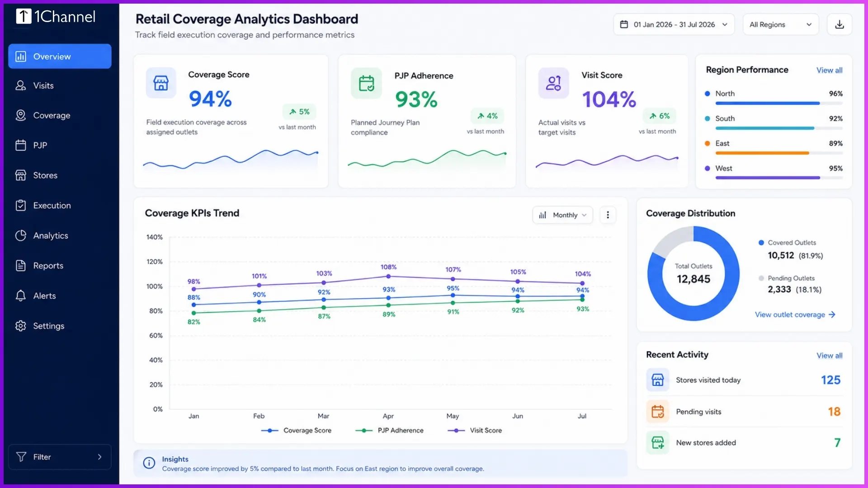Screen dimensions: 868x488
Task: Click the Pending visits calendar icon
Action: click(x=658, y=412)
